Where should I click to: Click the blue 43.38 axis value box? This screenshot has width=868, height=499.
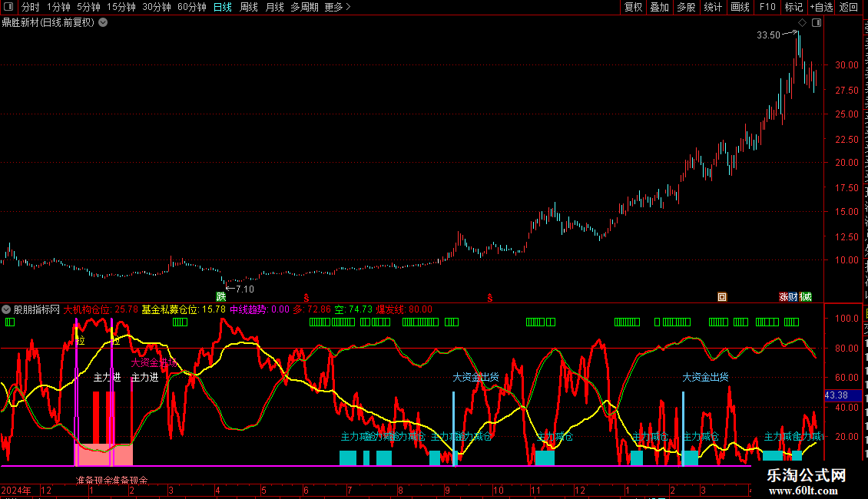(843, 395)
